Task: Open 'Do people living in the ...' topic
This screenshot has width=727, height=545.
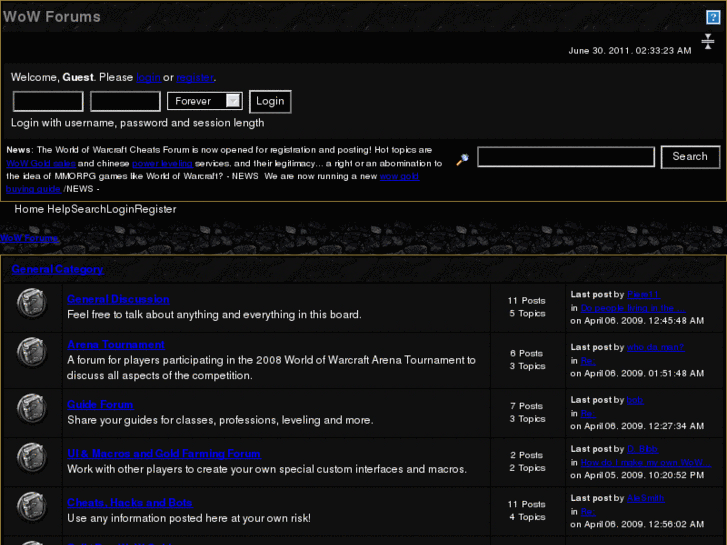Action: tap(633, 308)
